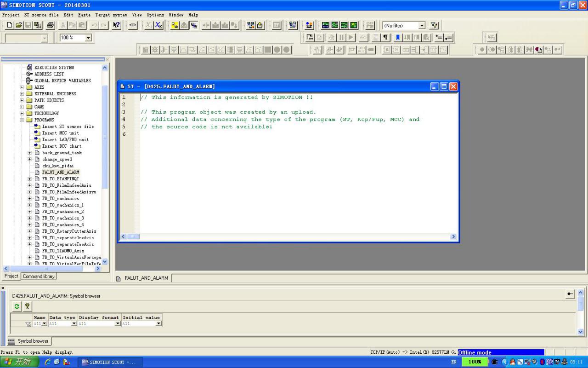Screen dimensions: 588x368
Task: Select chu_kou_pidai program in tree
Action: [58, 166]
